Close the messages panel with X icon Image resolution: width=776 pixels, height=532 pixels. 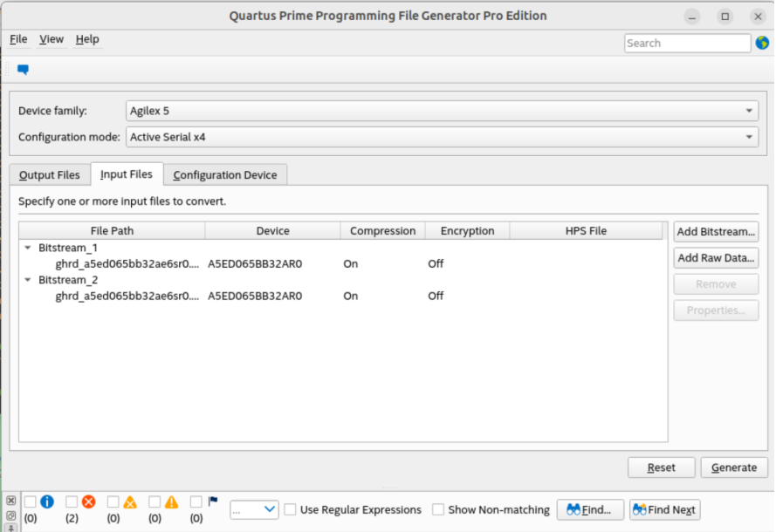pos(11,501)
